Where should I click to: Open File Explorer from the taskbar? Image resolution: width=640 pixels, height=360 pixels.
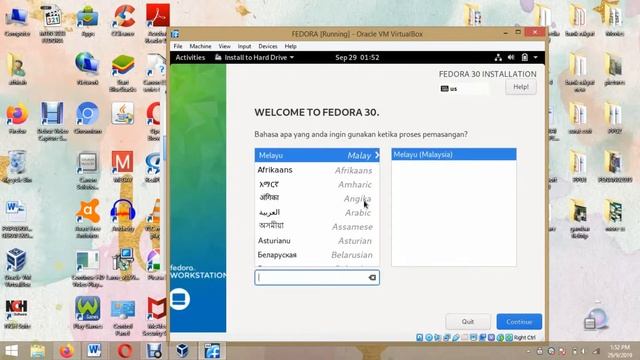[x=38, y=351]
